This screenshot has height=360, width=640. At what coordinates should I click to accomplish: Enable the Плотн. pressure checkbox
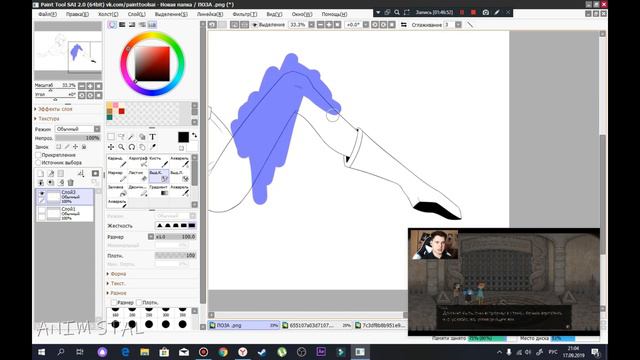[139, 302]
